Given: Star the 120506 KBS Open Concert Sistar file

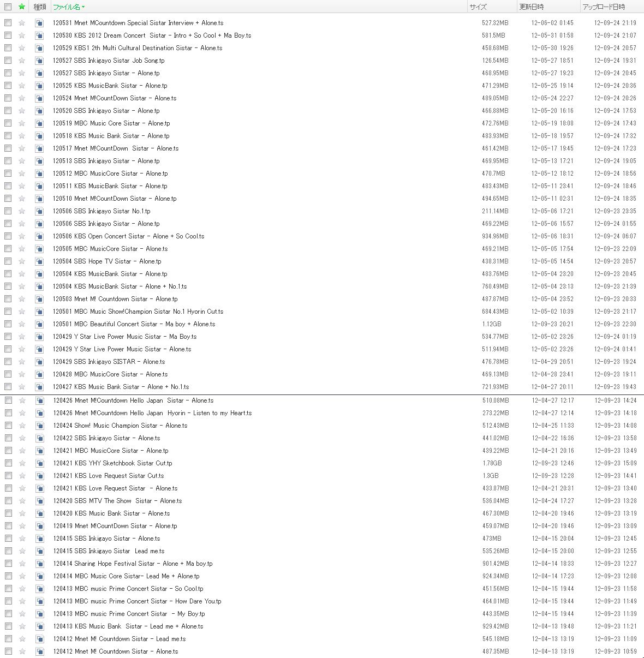Looking at the screenshot, I should pos(22,236).
